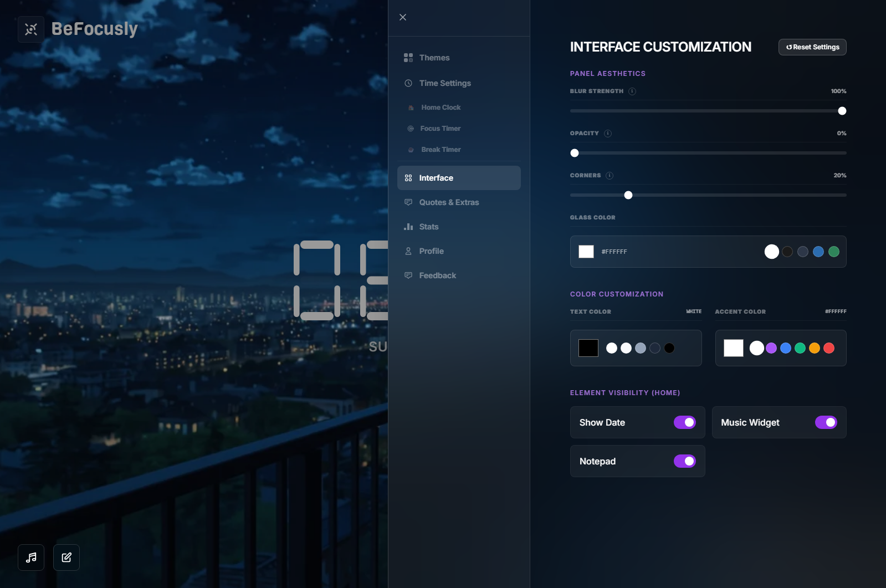Click the Element Visibility (Home) label
The width and height of the screenshot is (886, 588).
coord(625,393)
